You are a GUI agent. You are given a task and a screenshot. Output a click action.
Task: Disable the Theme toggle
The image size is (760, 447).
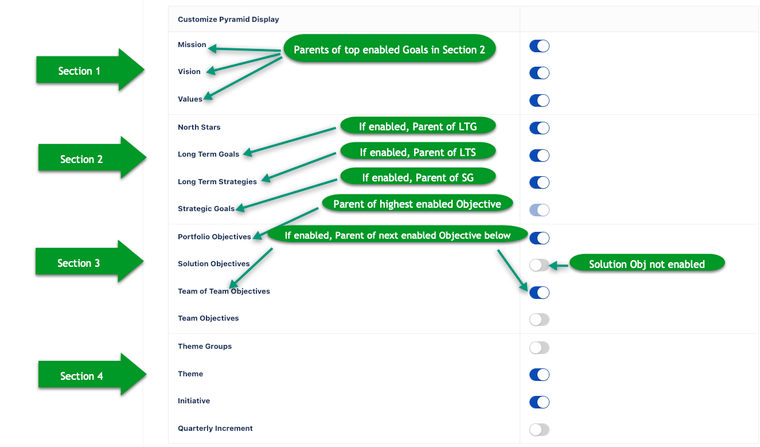[539, 375]
